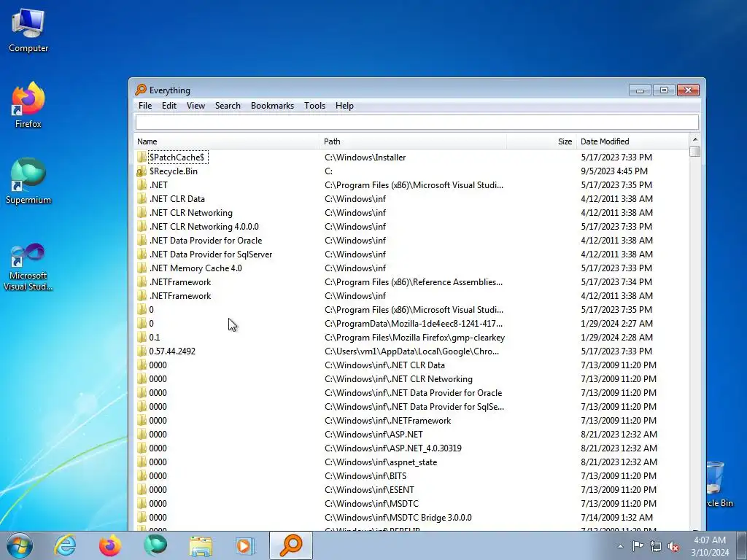Open the Bookmarks menu
This screenshot has width=747, height=560.
(272, 106)
